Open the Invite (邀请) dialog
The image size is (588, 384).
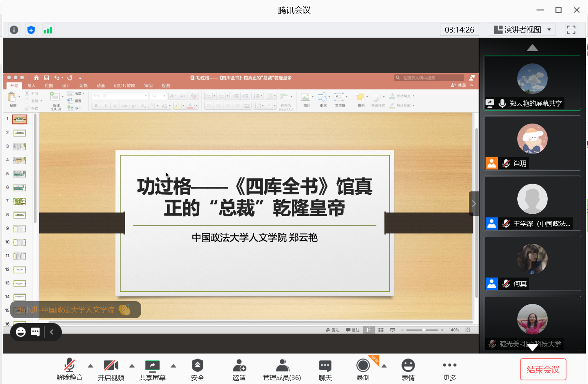[x=239, y=369]
